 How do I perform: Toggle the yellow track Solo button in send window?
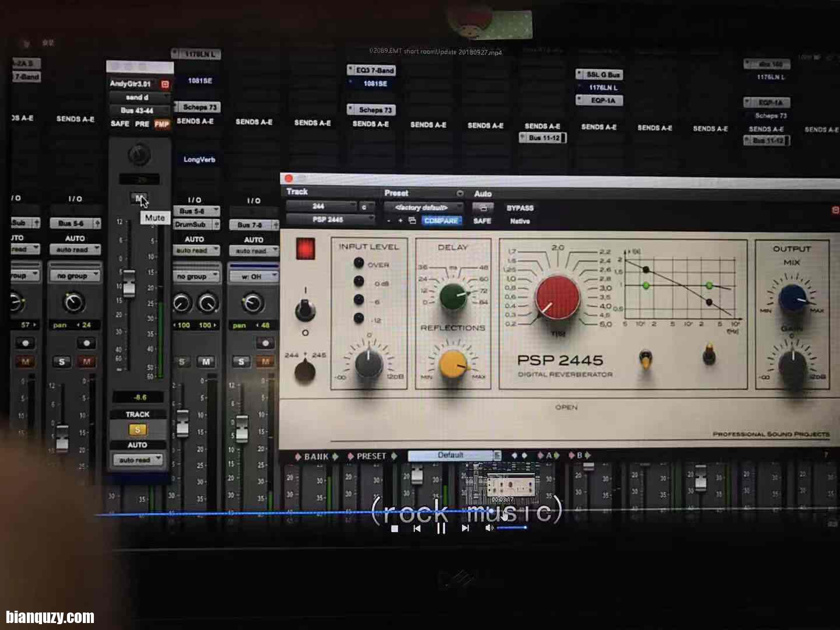click(x=138, y=429)
